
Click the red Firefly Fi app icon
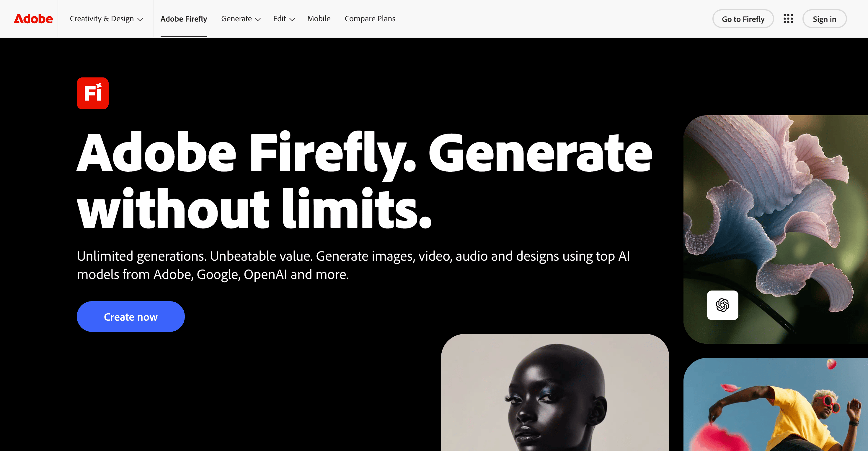tap(93, 93)
